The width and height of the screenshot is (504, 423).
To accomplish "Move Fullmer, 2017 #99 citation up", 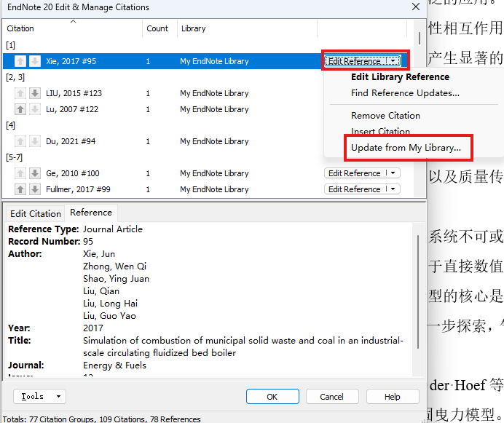I will click(20, 189).
